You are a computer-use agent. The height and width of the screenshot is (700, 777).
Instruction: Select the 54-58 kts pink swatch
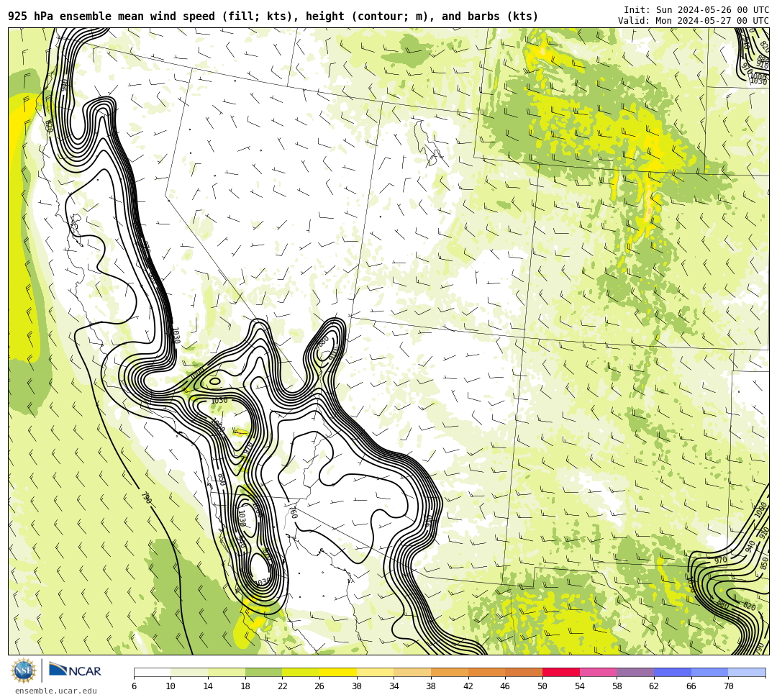pyautogui.click(x=598, y=672)
